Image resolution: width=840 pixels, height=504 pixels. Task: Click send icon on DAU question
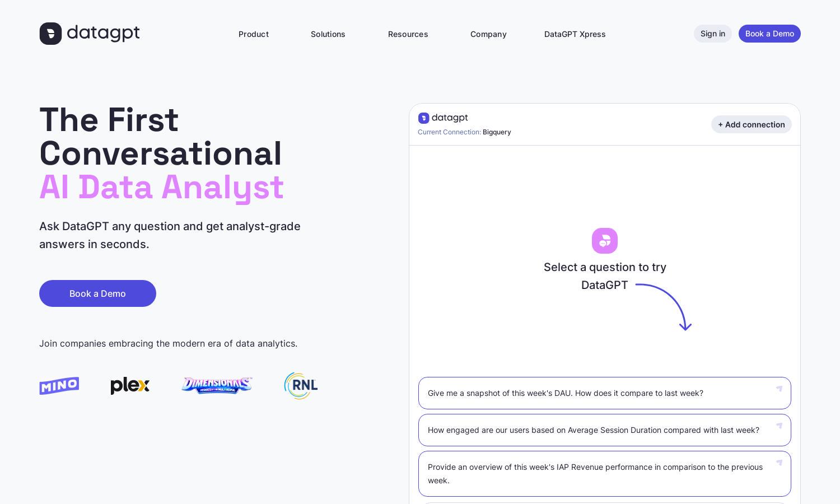pyautogui.click(x=779, y=389)
